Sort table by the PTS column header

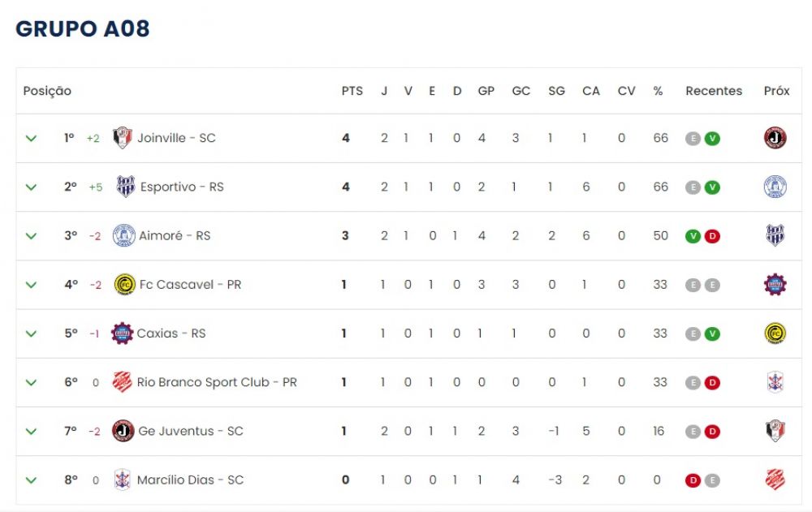[352, 91]
